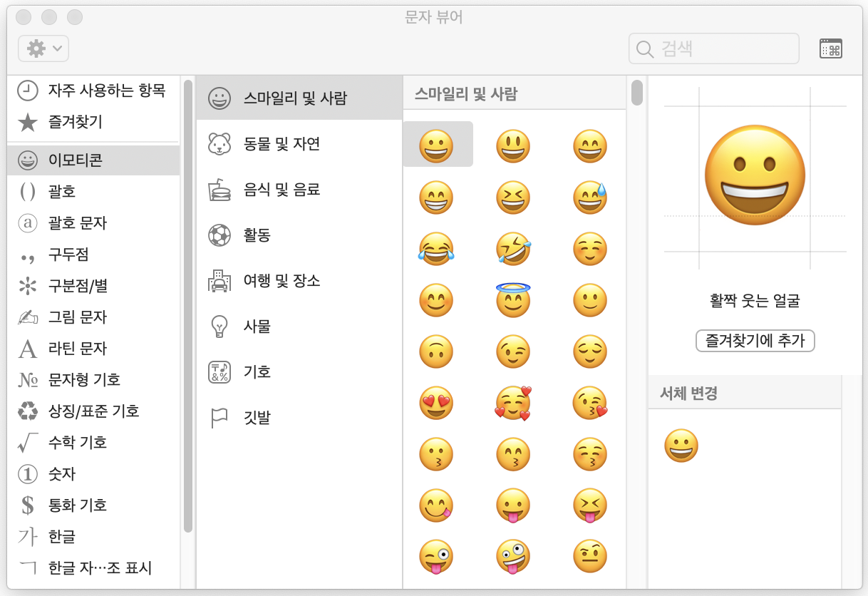The image size is (868, 596).
Task: Select 라틴 문자 category
Action: tap(93, 349)
